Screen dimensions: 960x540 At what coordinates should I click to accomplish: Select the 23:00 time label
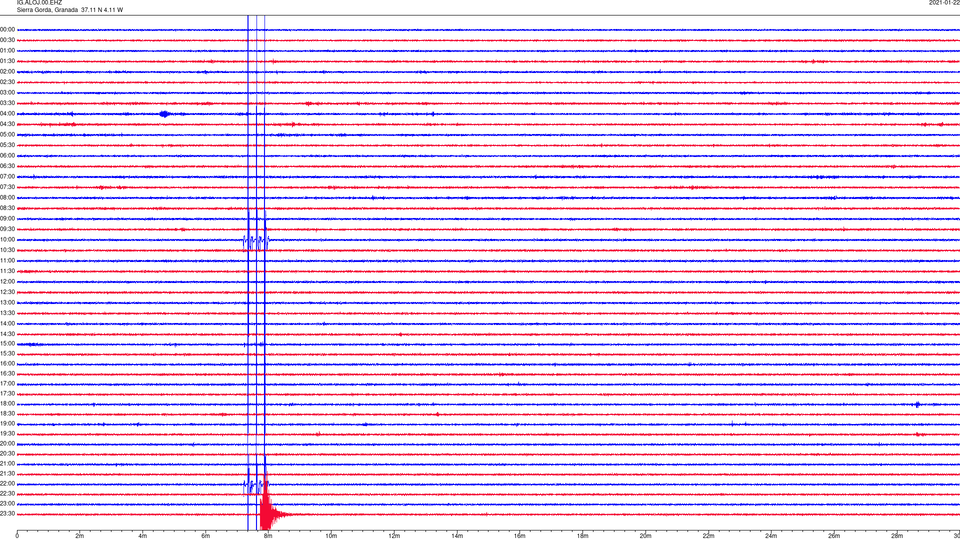point(7,504)
